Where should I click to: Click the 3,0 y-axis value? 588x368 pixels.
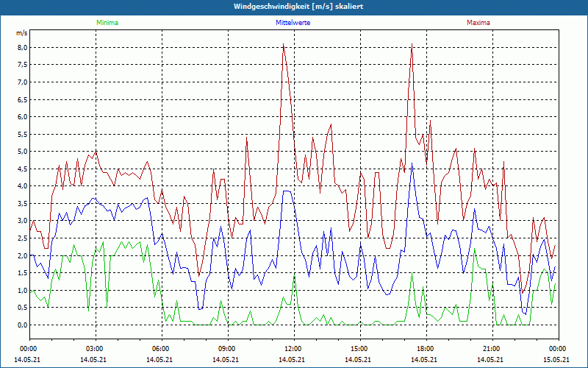coord(23,221)
